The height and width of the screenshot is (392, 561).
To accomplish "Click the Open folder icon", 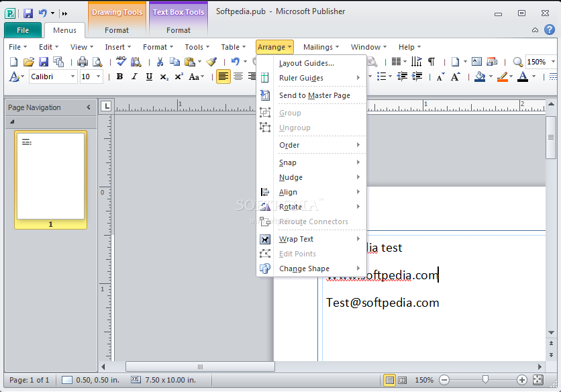I will click(x=29, y=62).
